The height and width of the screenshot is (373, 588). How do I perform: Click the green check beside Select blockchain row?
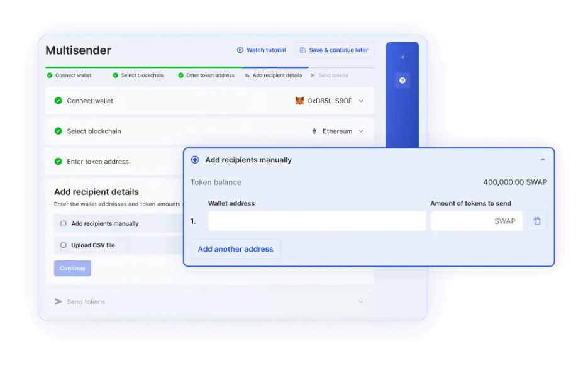click(58, 131)
